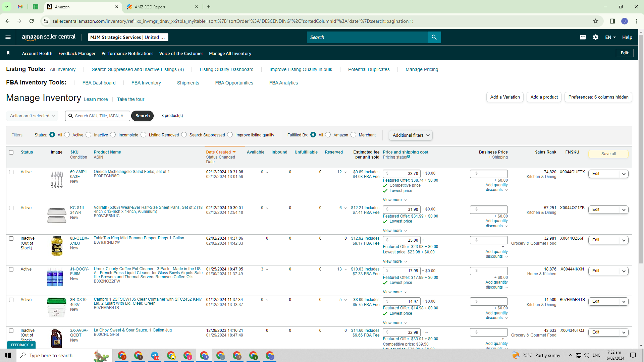644x362 pixels.
Task: Select the header select-all checkbox
Action: [x=11, y=152]
